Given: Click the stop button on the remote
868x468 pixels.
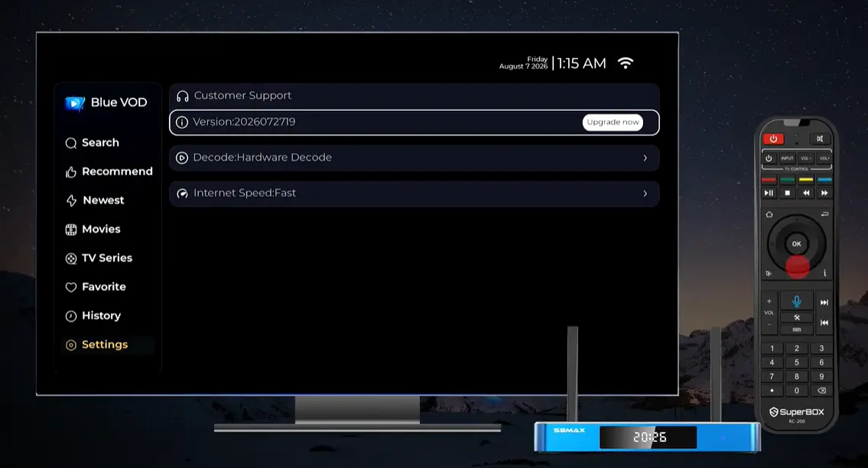Looking at the screenshot, I should point(788,193).
